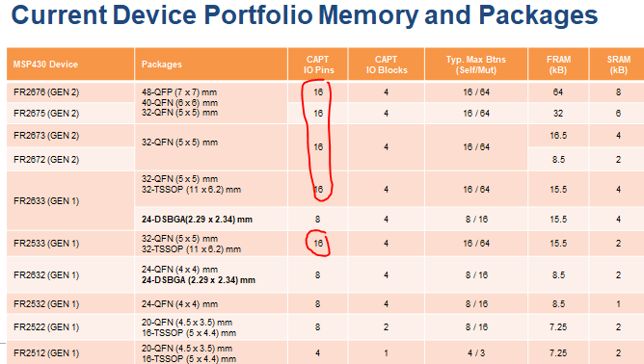Select FRAM value '16.5' for FR2673
The image size is (644, 364).
click(x=558, y=136)
